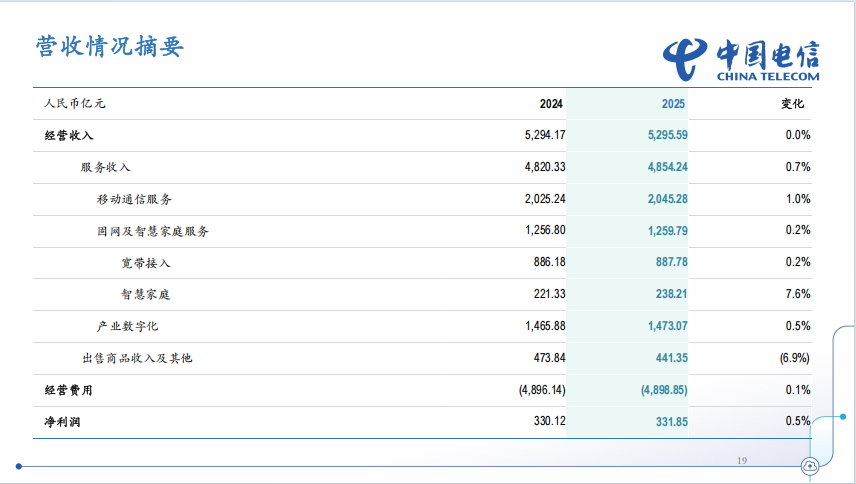Click the 宽带接入 row label
Viewport: 856px width, 484px height.
point(145,263)
